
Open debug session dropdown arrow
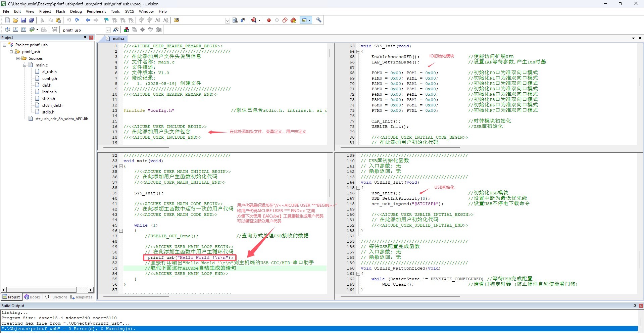click(259, 20)
